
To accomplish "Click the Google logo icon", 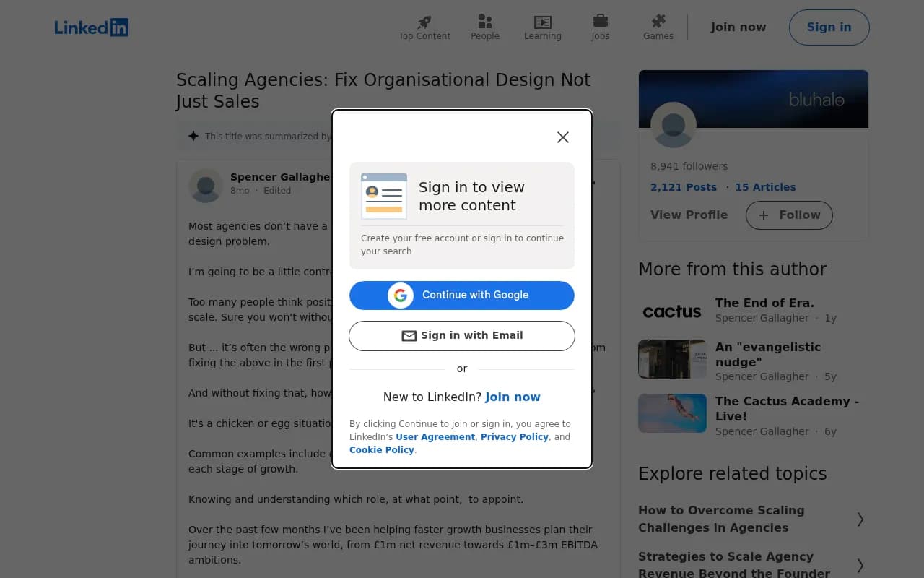I will [x=401, y=295].
